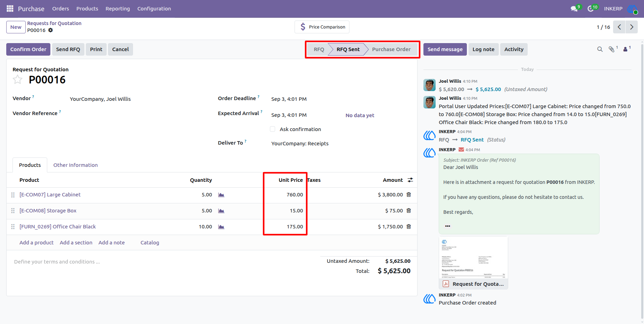
Task: Open the Catalog link
Action: 150,243
